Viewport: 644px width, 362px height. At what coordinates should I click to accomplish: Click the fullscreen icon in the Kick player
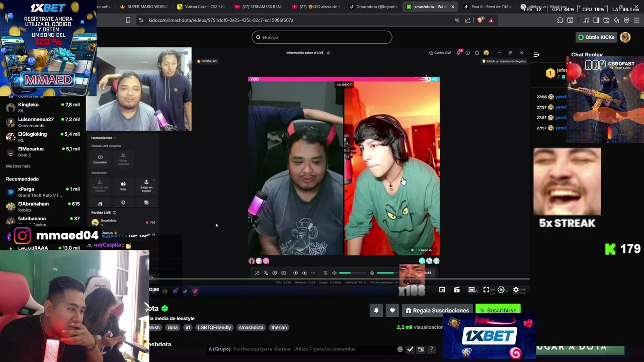(486, 290)
